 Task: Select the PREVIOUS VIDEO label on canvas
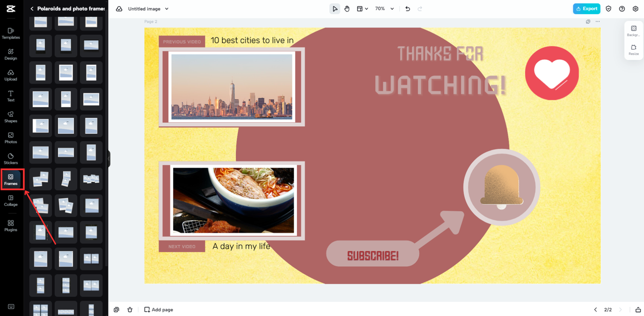tap(182, 42)
